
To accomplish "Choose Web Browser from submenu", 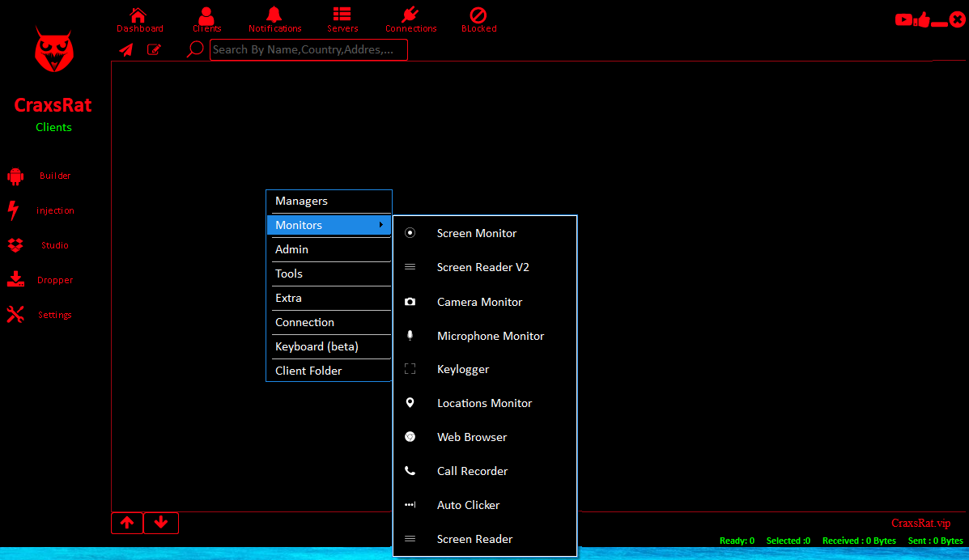I will click(x=485, y=437).
